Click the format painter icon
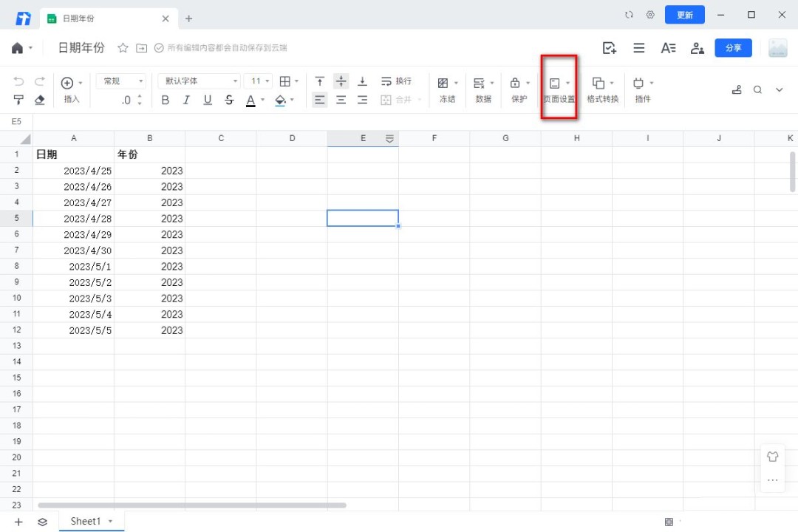 pos(18,100)
